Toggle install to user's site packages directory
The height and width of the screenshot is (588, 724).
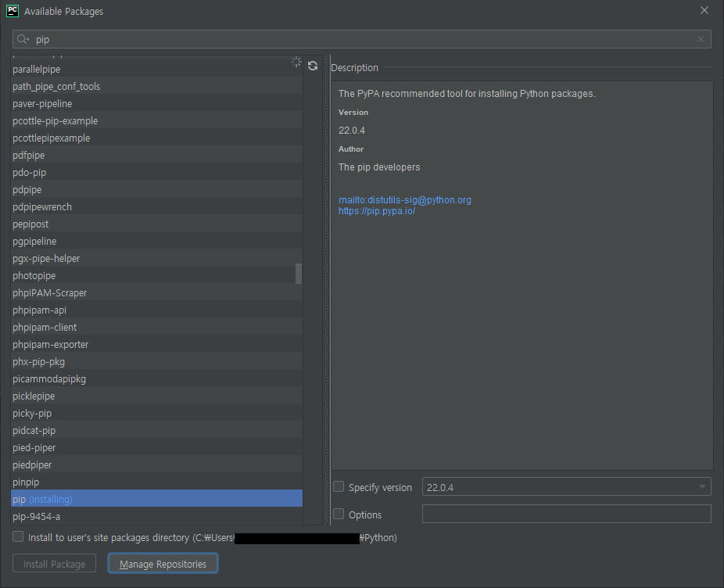[18, 536]
